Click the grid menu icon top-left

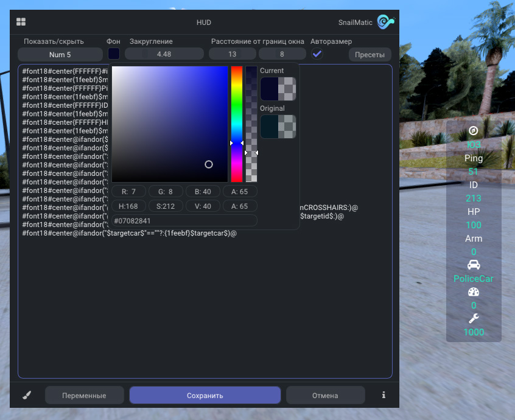pyautogui.click(x=21, y=22)
